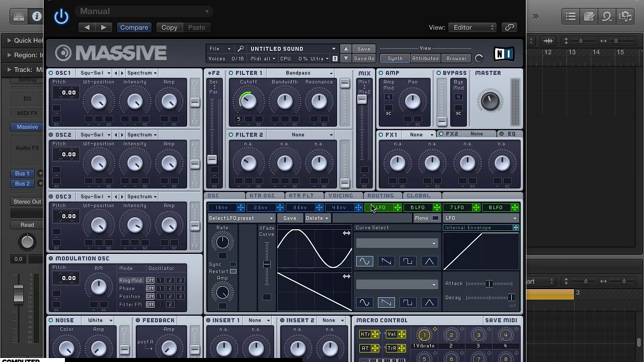Click the AT macro crosshair handle
The height and width of the screenshot is (362, 644).
375,348
